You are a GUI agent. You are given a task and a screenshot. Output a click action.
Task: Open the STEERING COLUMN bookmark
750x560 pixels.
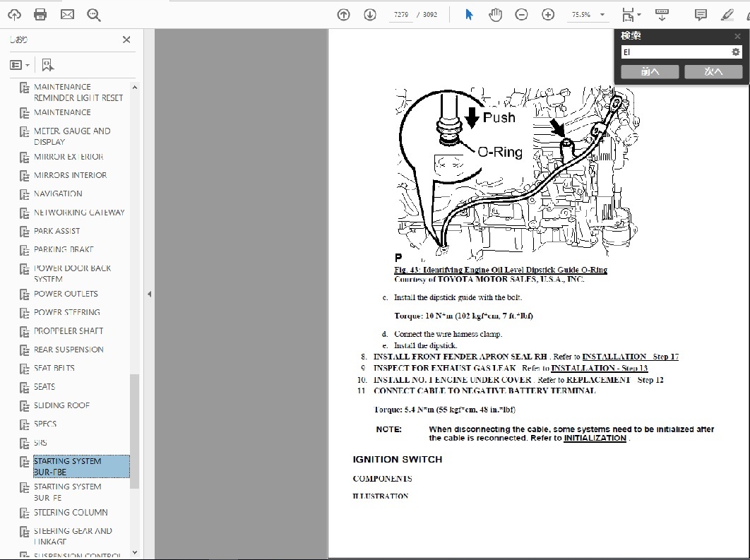pos(71,513)
